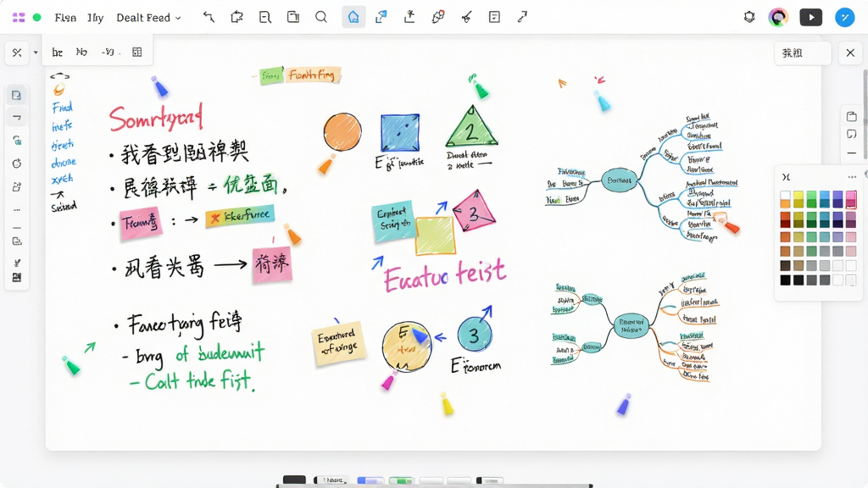Open the Flea menu
The image size is (868, 488).
click(x=65, y=18)
